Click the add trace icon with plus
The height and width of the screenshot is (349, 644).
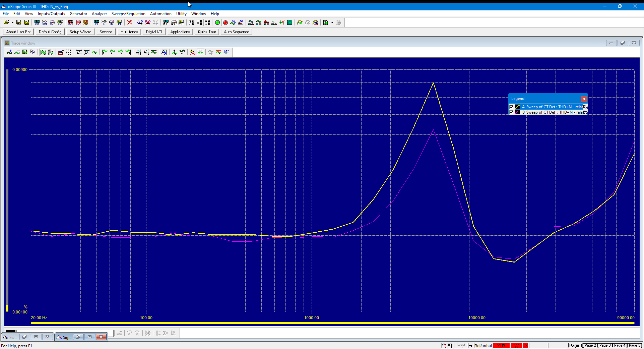9,52
